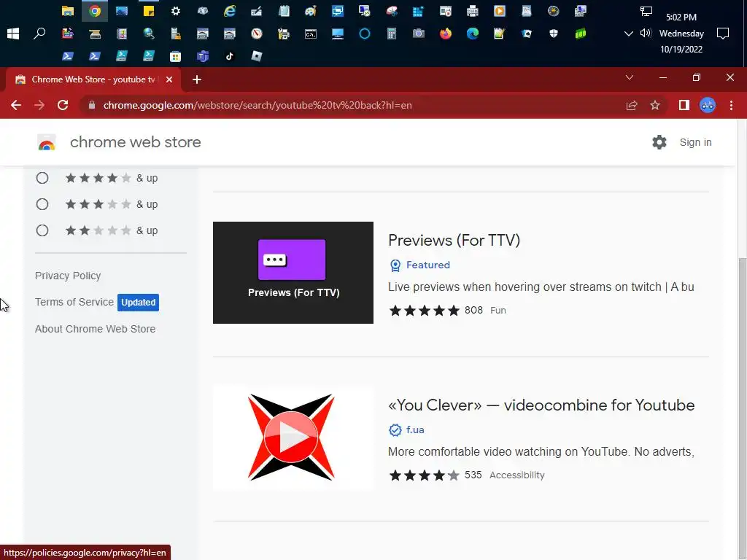
Task: Reload the Chrome Web Store page
Action: click(63, 105)
